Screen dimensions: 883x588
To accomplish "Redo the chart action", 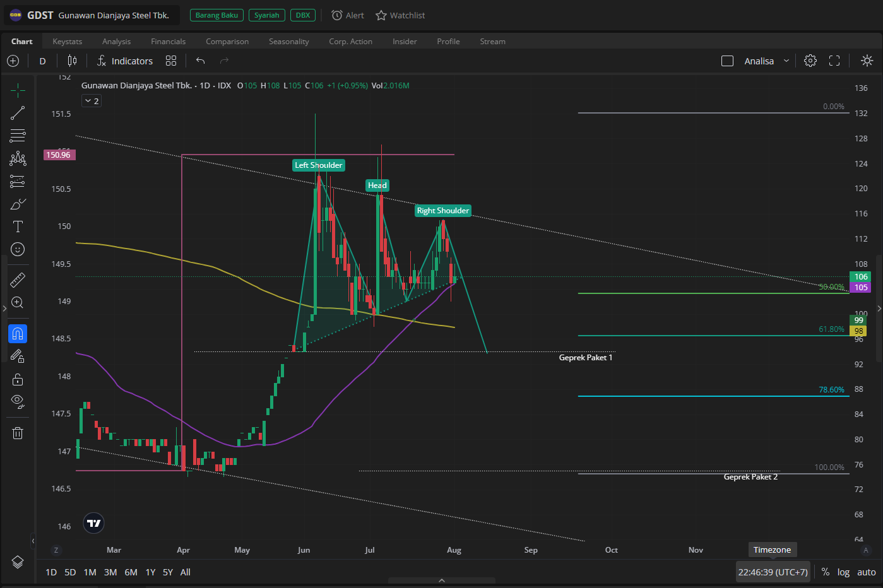I will (x=224, y=61).
